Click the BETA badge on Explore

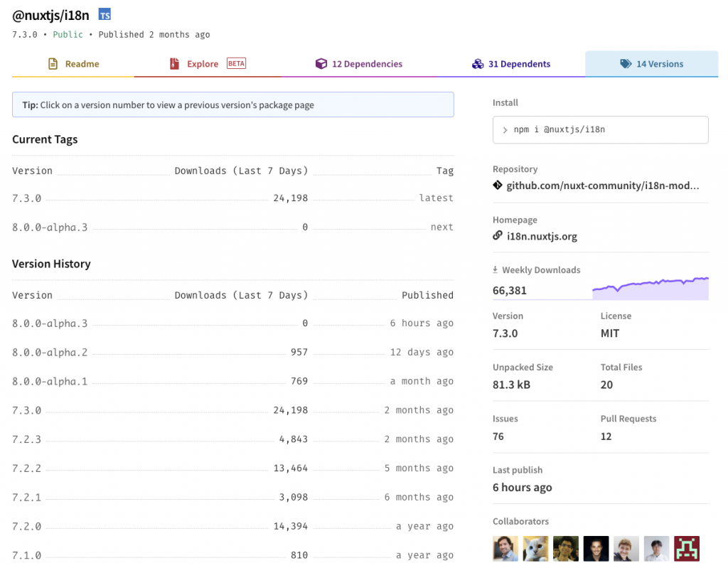(x=236, y=63)
